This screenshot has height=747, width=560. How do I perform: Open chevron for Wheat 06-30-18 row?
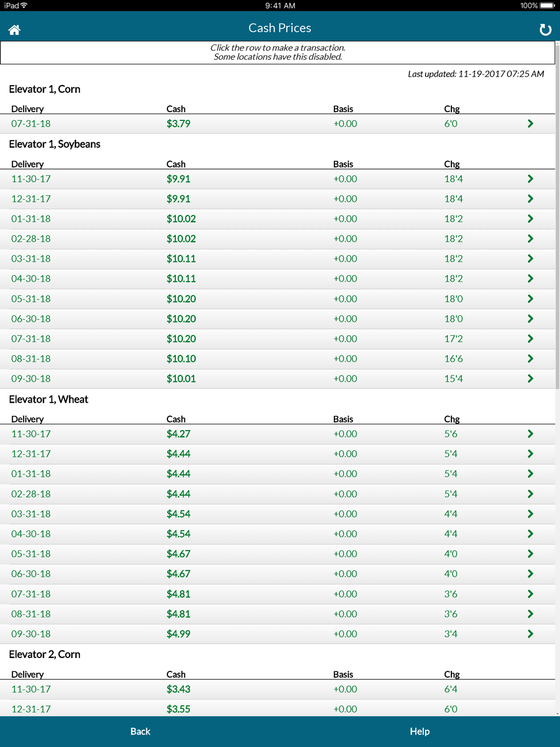click(530, 574)
